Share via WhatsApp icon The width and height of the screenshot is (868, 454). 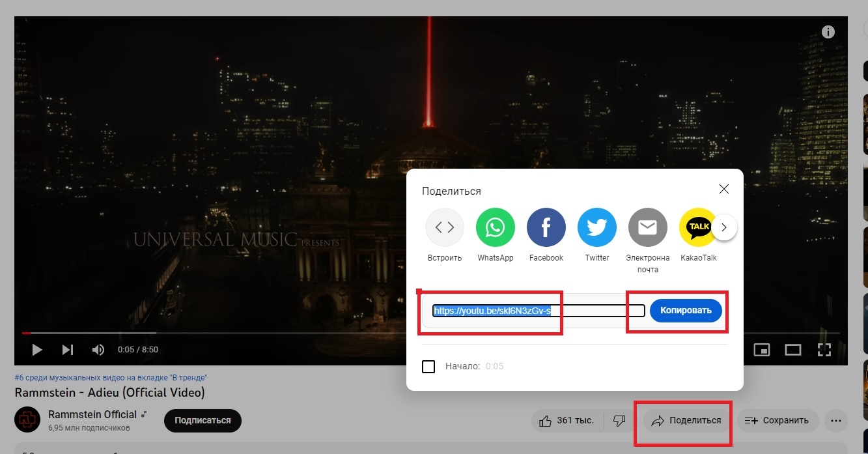[496, 227]
